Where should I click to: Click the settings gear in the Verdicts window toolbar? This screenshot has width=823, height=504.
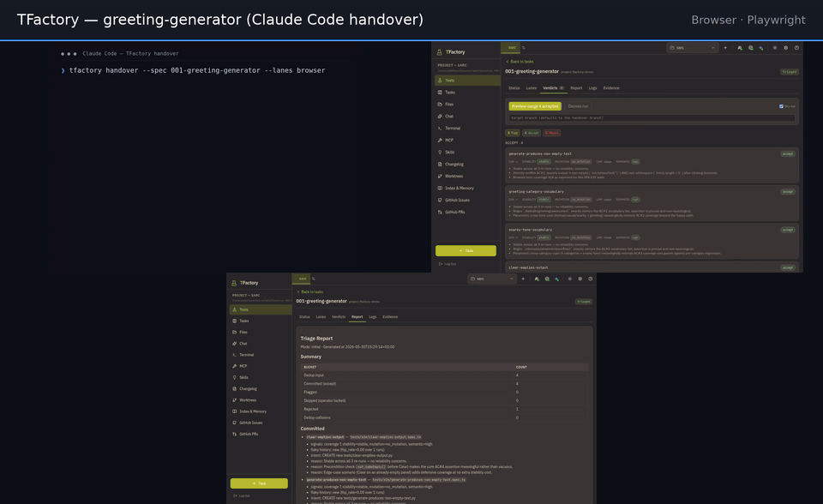point(786,48)
